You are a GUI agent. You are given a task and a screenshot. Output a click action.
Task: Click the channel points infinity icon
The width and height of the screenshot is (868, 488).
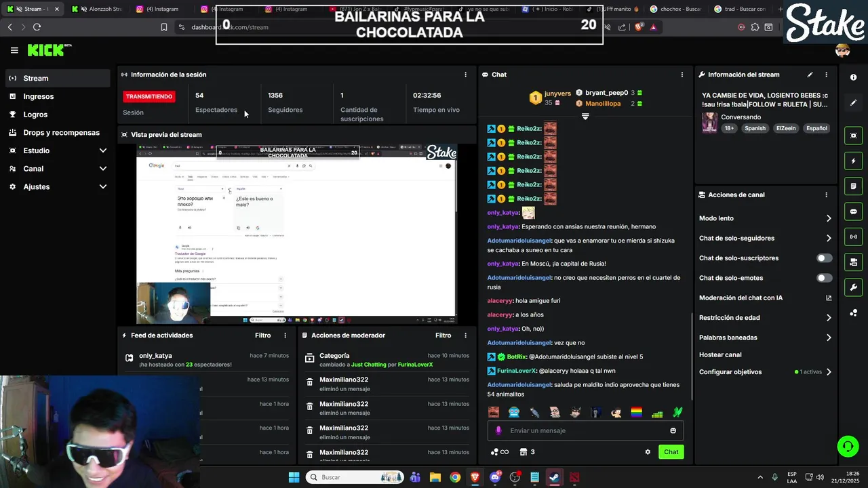(x=499, y=452)
